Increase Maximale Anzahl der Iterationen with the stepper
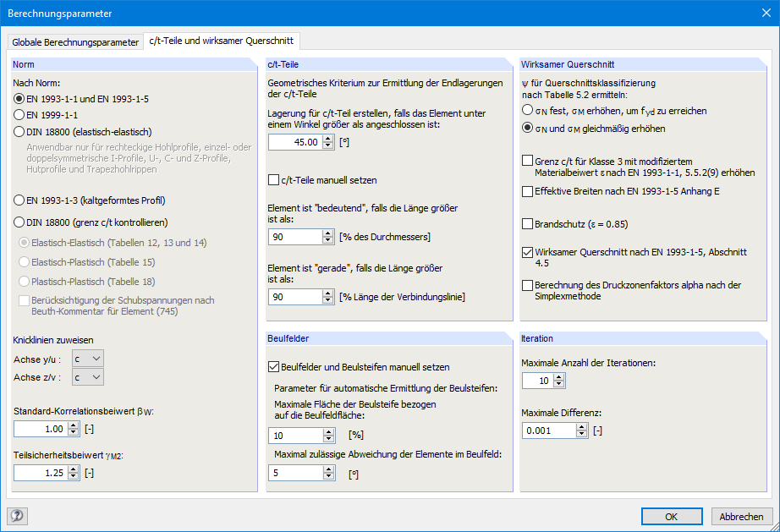Screen dimensions: 780x532 [558, 376]
